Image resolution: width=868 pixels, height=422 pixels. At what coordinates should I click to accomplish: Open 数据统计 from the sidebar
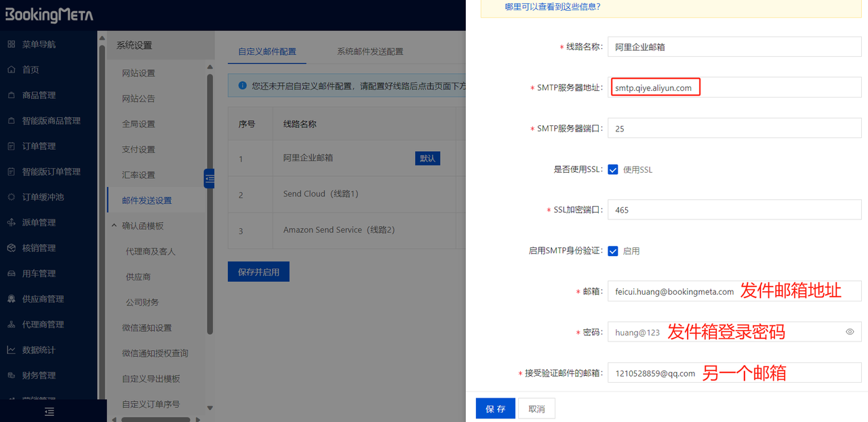pos(38,349)
